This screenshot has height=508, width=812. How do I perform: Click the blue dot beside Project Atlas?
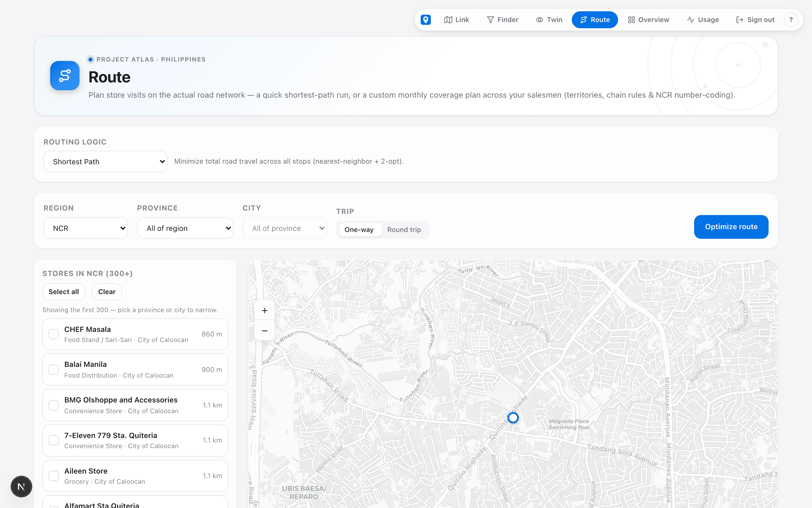[90, 60]
